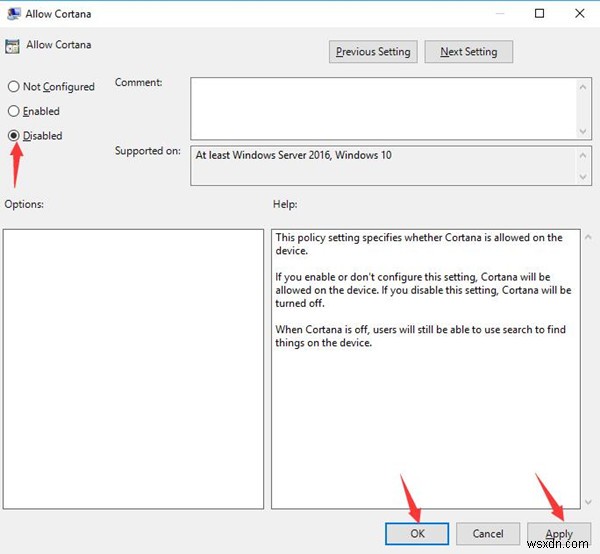Screen dimensions: 600x554
Task: Click the Options pane box
Action: point(133,369)
